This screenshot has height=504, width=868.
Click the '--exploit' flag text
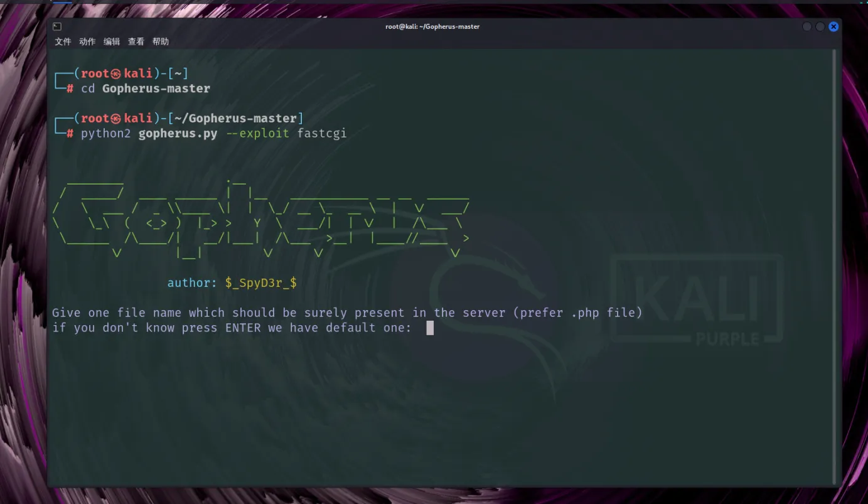pos(257,134)
